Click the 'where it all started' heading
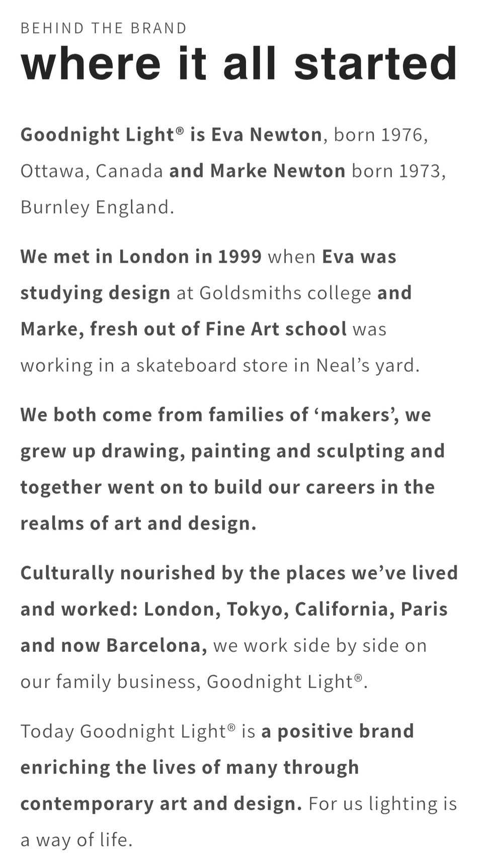483x868 pixels. (x=239, y=64)
